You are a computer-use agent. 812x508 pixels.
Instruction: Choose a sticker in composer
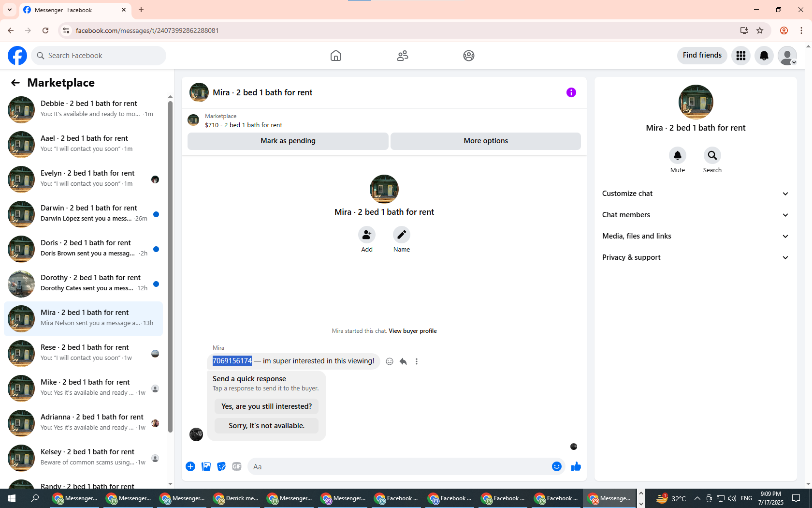pos(221,466)
